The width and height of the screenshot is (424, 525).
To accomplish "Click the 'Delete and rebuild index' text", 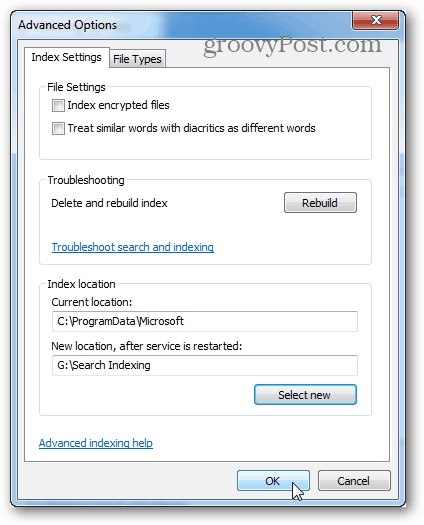I will tap(109, 203).
